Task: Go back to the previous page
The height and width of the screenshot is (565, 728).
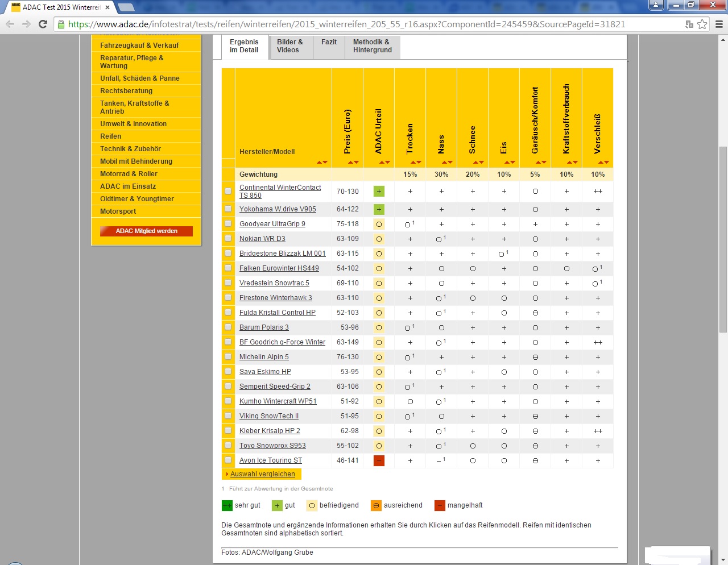Action: pyautogui.click(x=10, y=24)
